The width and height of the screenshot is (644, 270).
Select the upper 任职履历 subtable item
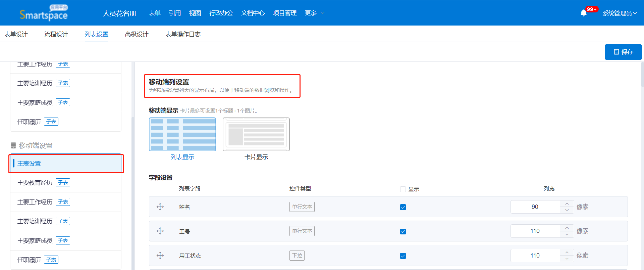pos(66,122)
